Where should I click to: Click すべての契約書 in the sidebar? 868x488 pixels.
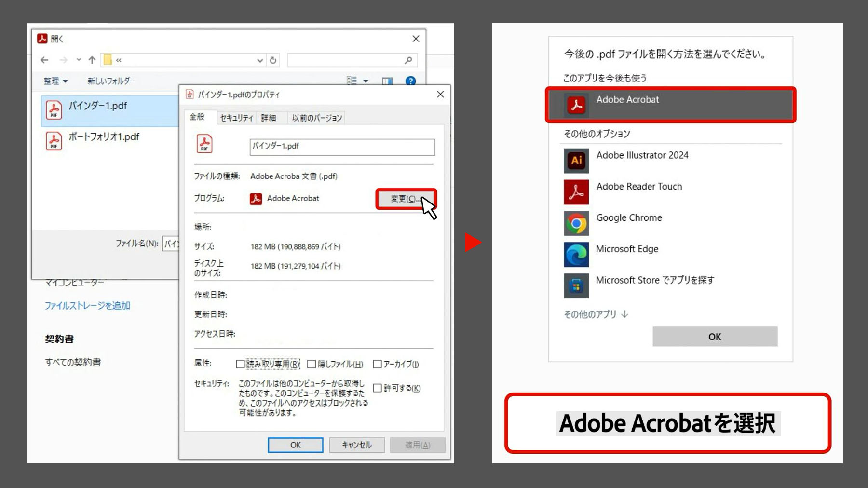pos(73,362)
